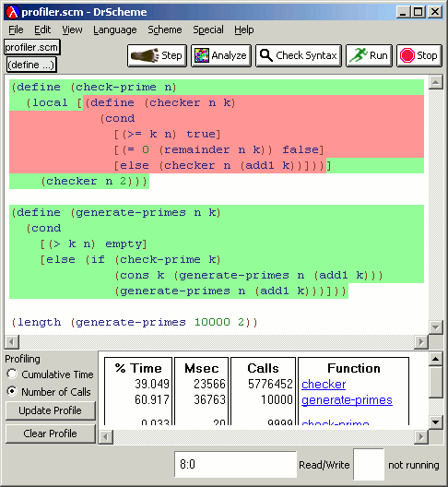Click the DrScheme lambda title icon
The image size is (448, 487).
(13, 12)
